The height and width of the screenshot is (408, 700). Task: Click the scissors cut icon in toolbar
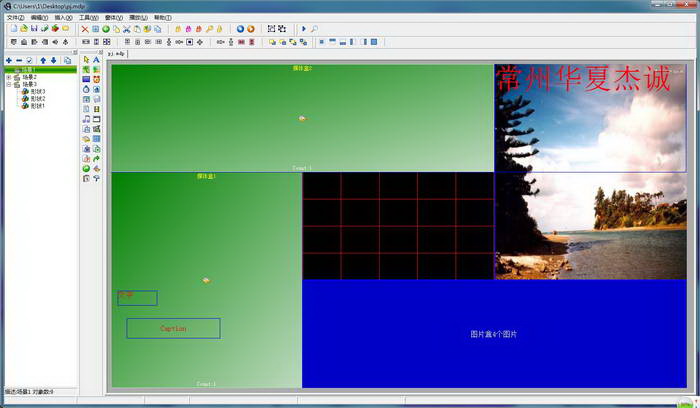point(127,29)
